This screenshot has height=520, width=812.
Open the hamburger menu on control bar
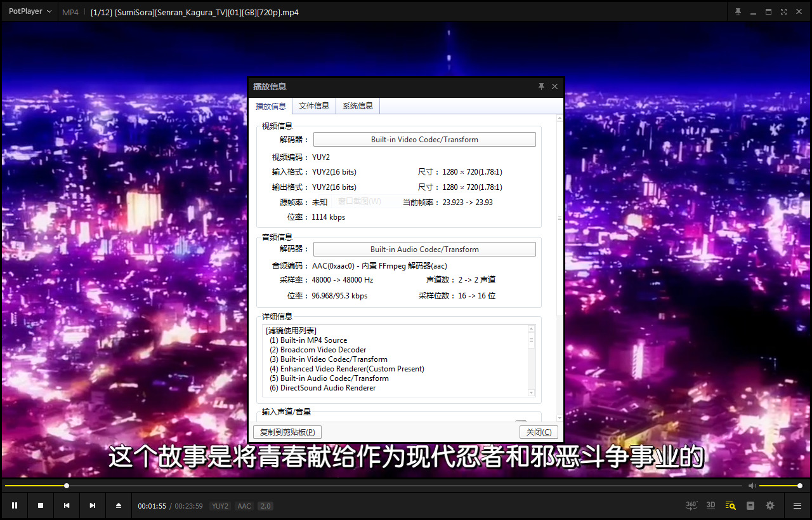[797, 505]
